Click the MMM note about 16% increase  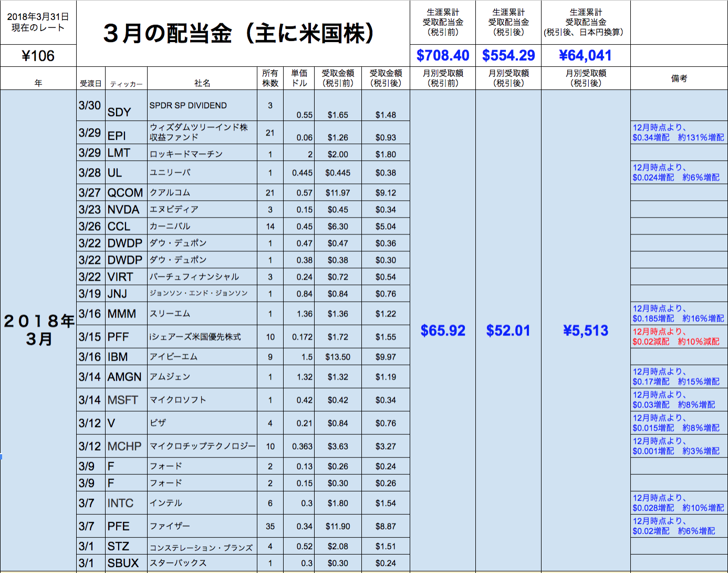point(679,313)
